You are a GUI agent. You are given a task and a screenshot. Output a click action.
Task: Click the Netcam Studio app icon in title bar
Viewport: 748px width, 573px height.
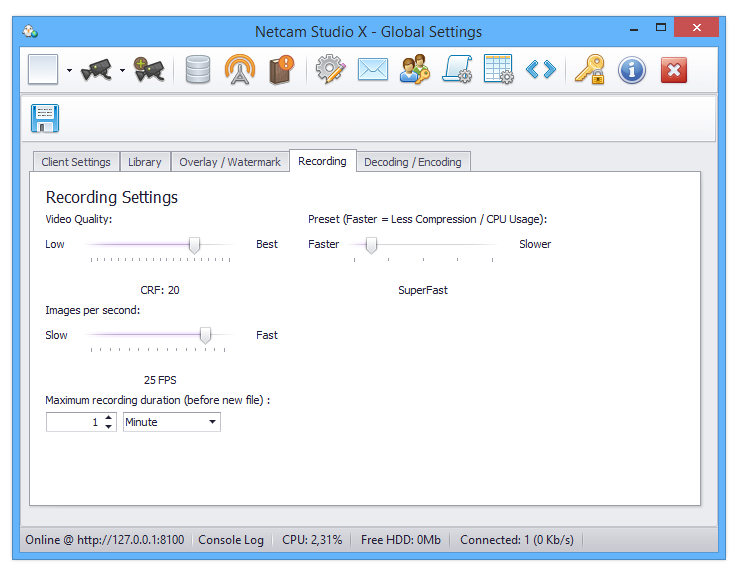click(x=30, y=31)
